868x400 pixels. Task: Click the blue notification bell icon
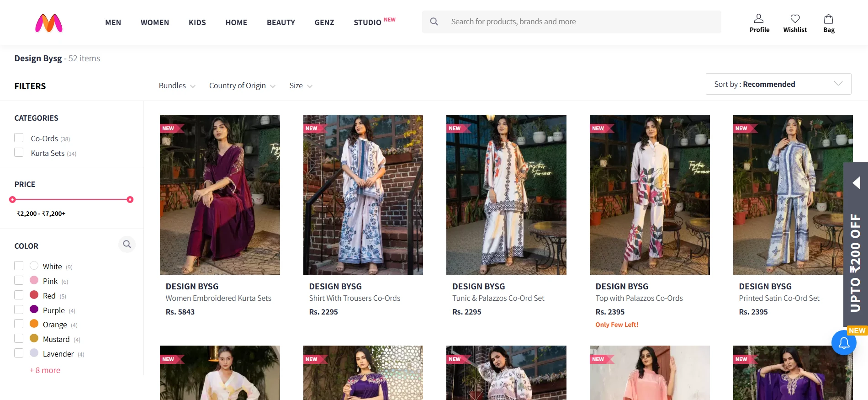844,343
